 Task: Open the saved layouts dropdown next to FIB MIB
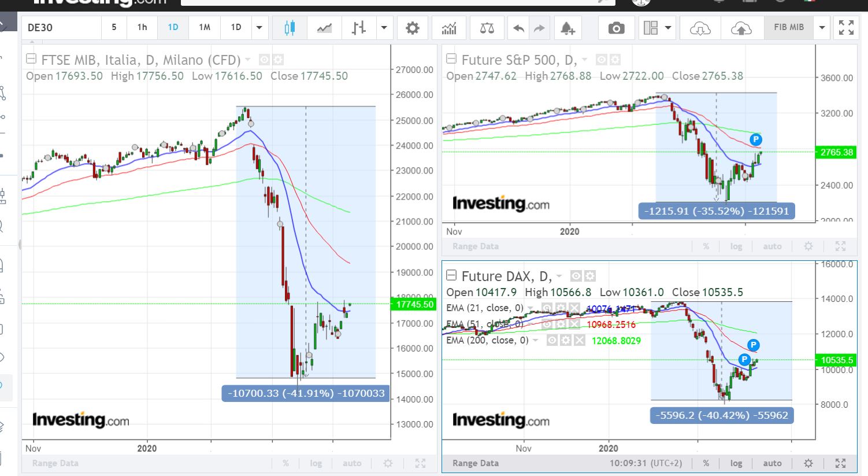pyautogui.click(x=822, y=28)
